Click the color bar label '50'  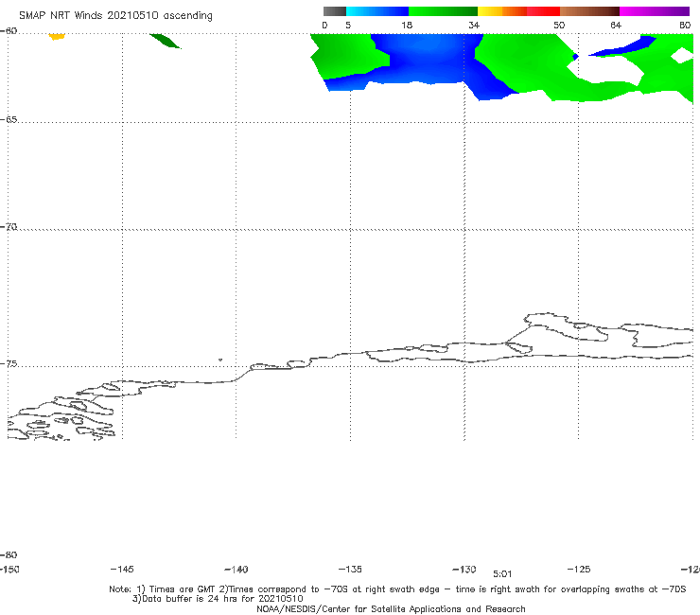[x=559, y=25]
